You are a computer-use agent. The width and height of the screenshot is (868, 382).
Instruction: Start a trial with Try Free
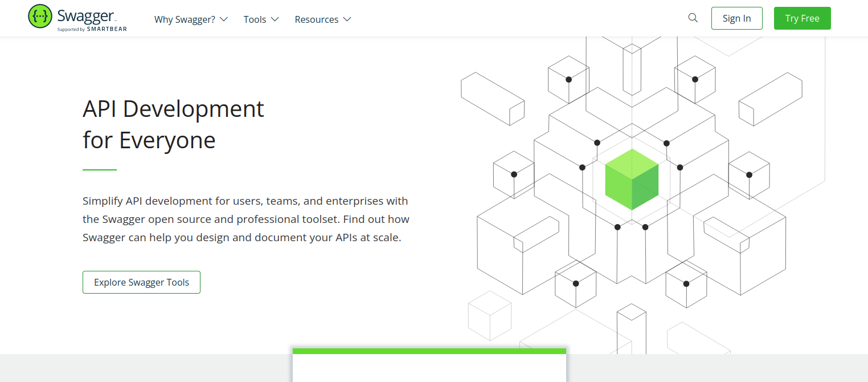[802, 18]
